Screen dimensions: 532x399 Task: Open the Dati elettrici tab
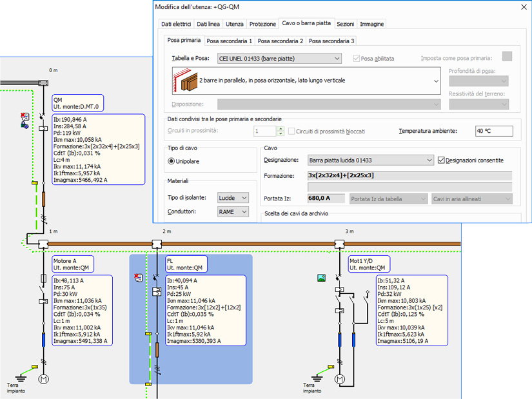click(x=176, y=24)
